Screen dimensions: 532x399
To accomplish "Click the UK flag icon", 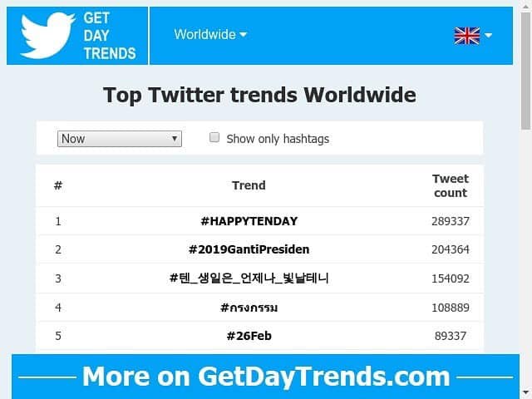I will [466, 35].
